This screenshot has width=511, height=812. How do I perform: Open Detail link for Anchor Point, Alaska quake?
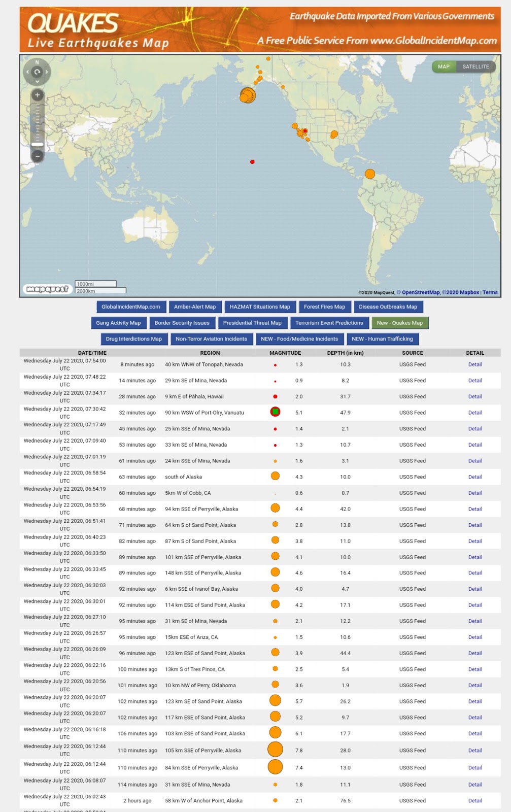pos(475,800)
